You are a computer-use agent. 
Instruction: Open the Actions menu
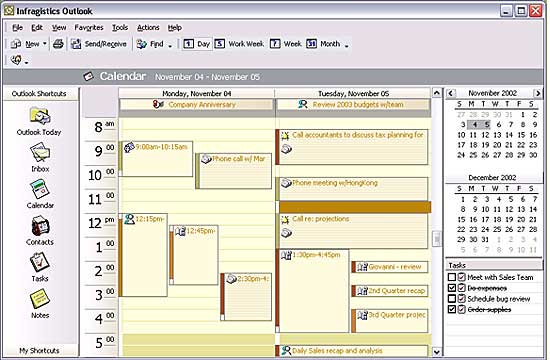(x=148, y=28)
